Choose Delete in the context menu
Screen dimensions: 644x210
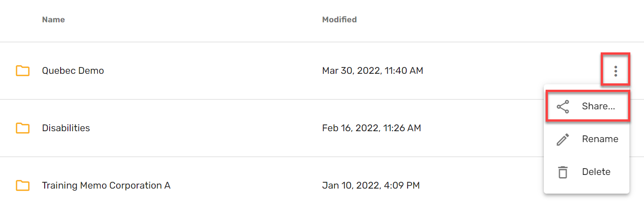point(587,172)
